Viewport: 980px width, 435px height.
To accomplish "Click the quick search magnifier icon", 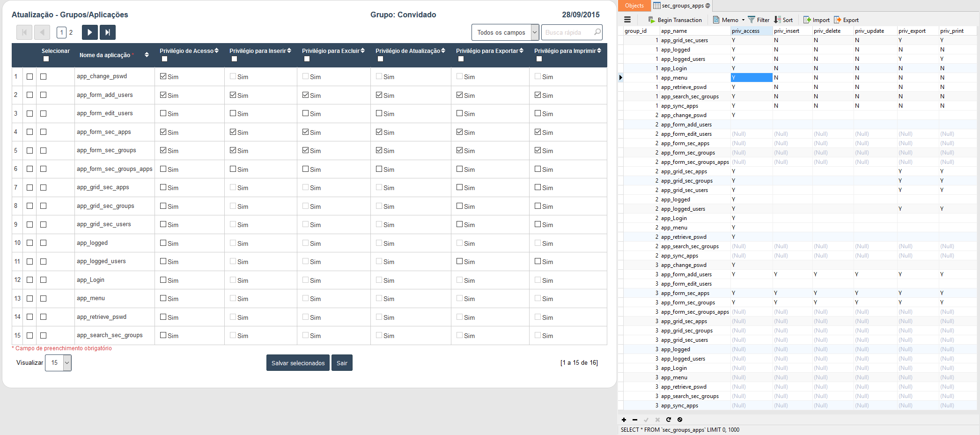I will 597,32.
